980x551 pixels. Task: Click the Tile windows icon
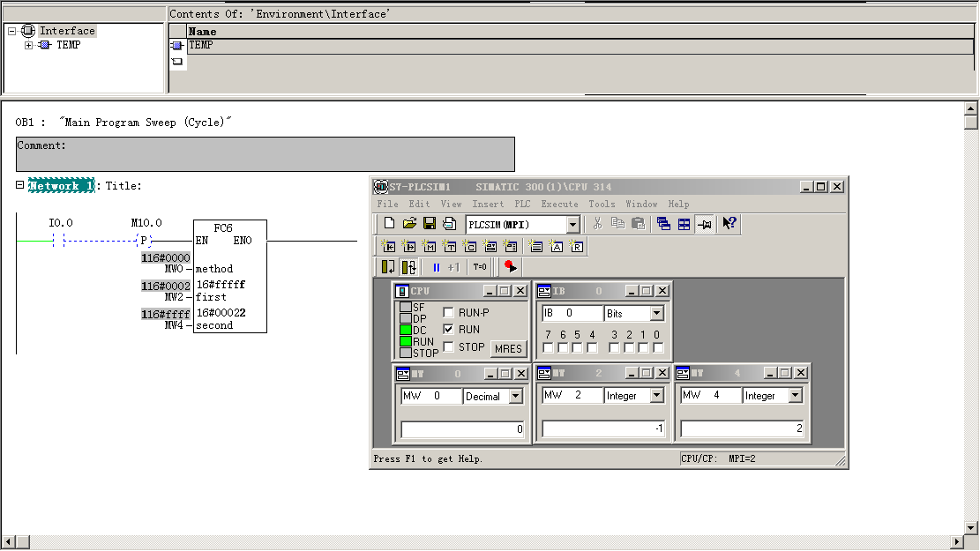[x=685, y=224]
